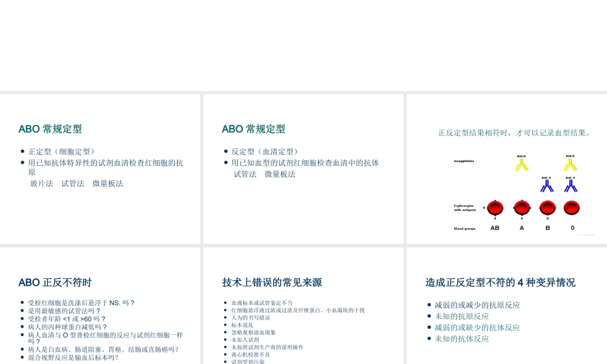Select the slide titled 技术上错误的常见来源
This screenshot has height=364, width=607.
pos(272,283)
